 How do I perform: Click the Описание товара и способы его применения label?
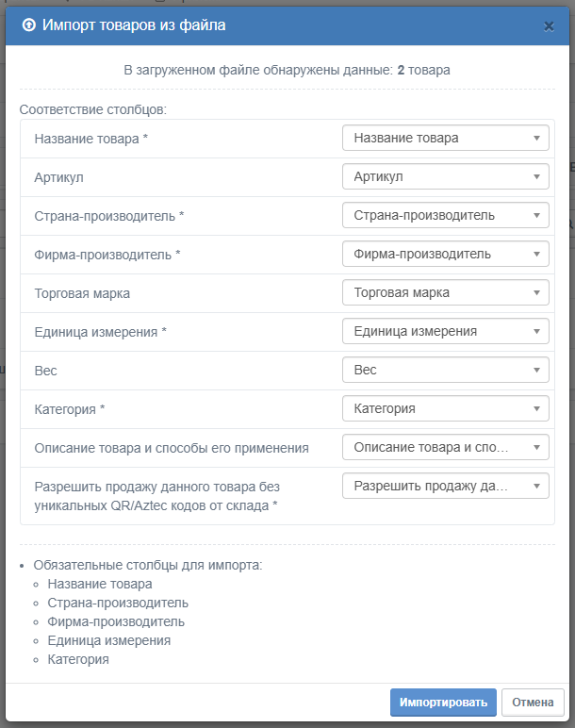172,448
